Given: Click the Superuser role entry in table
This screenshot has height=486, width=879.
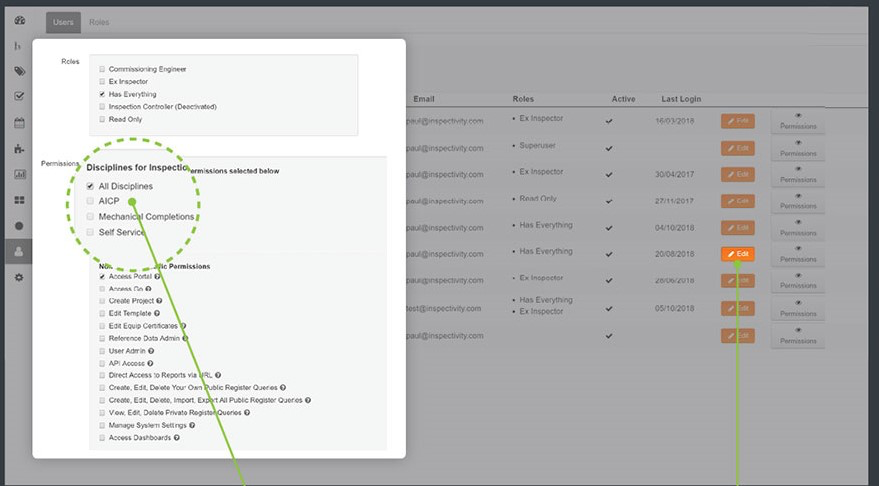Looking at the screenshot, I should point(537,146).
